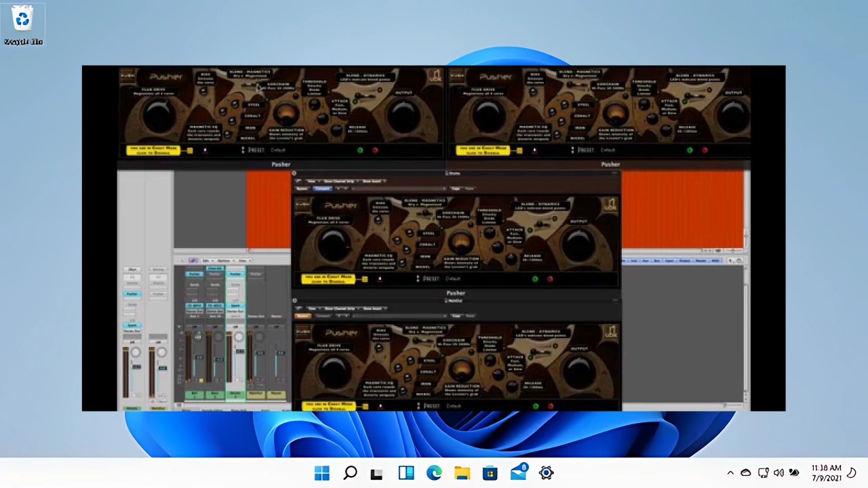Click Flux Drive knob in top-right Pusher

[x=489, y=116]
